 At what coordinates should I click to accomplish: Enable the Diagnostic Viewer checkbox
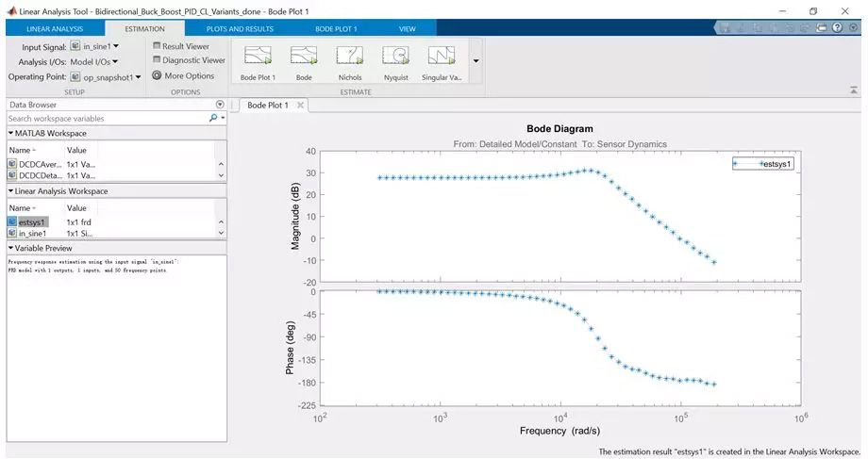[157, 60]
